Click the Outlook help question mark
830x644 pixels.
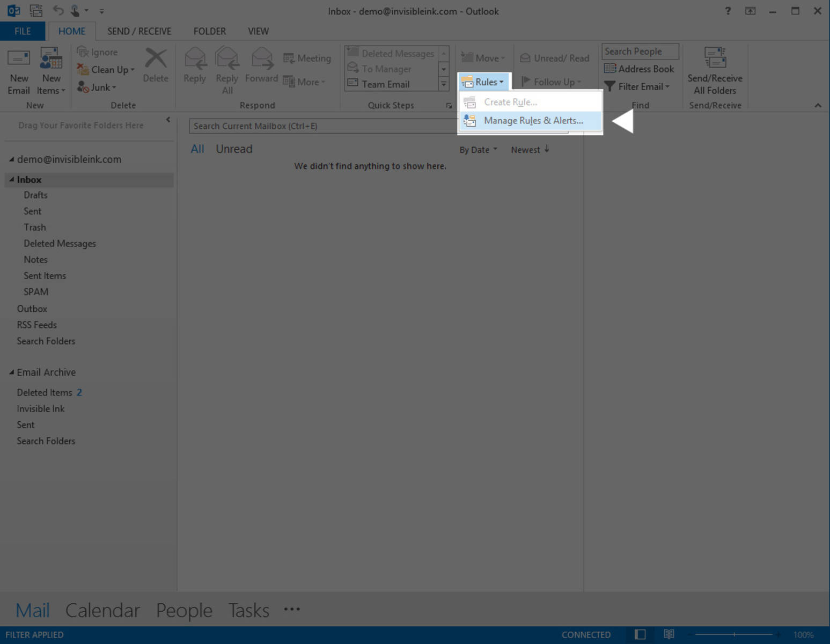pyautogui.click(x=728, y=11)
